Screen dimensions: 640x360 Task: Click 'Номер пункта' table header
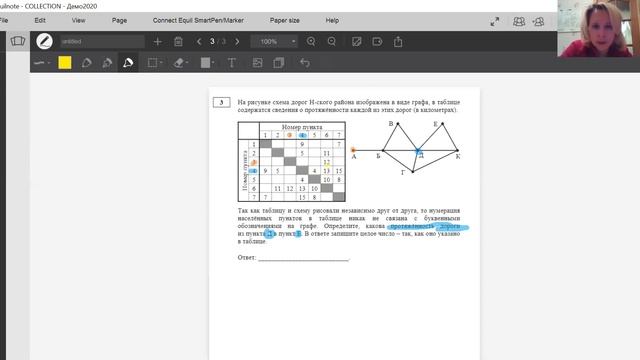pos(302,127)
